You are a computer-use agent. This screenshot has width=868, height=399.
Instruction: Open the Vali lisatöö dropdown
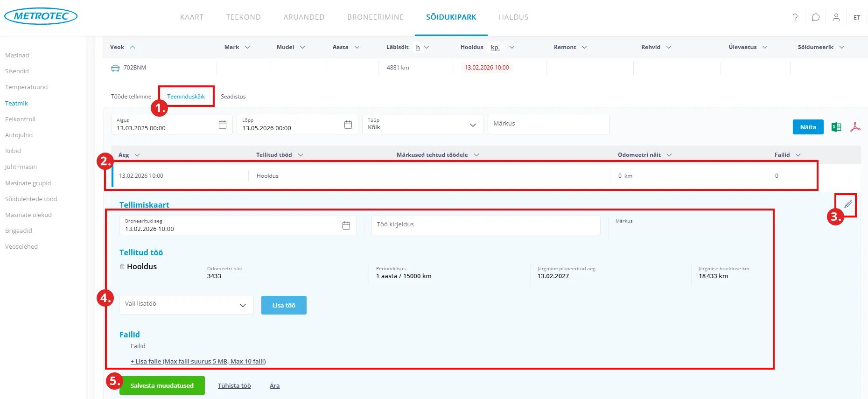point(242,305)
